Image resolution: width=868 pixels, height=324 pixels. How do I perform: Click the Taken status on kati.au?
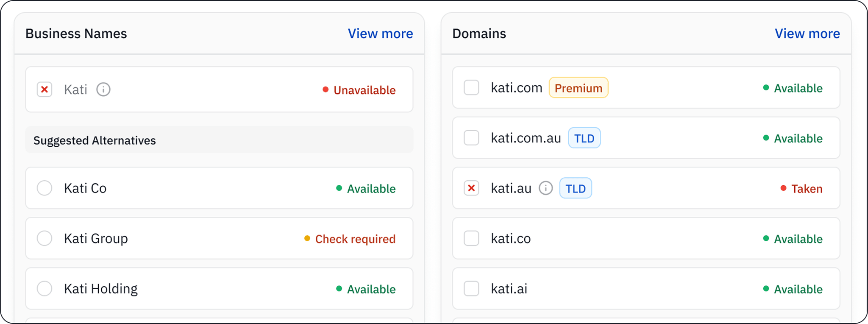click(807, 189)
